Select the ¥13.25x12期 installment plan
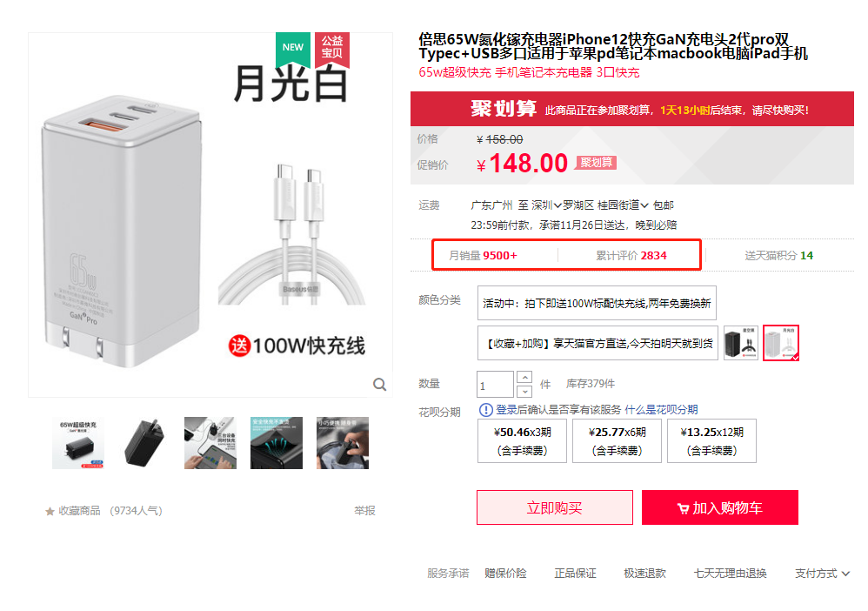This screenshot has width=868, height=611. pyautogui.click(x=712, y=441)
